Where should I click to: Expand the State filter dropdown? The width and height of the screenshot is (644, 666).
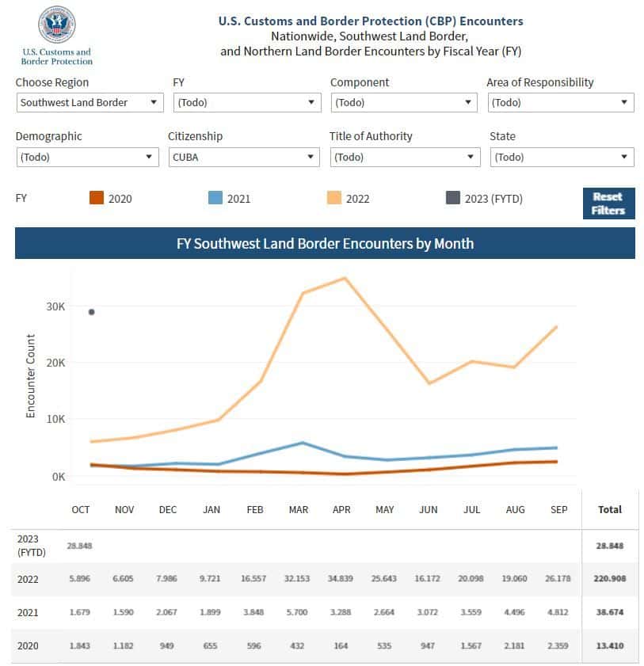pos(562,157)
